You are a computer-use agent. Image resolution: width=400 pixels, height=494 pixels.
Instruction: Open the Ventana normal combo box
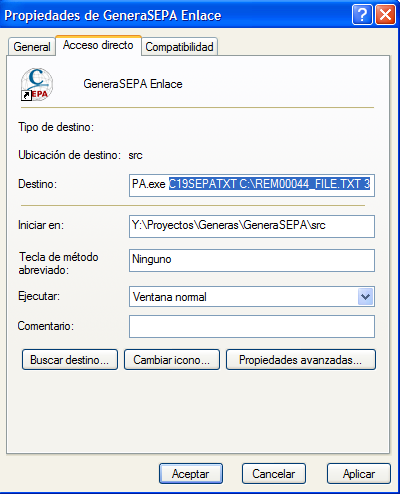click(252, 297)
